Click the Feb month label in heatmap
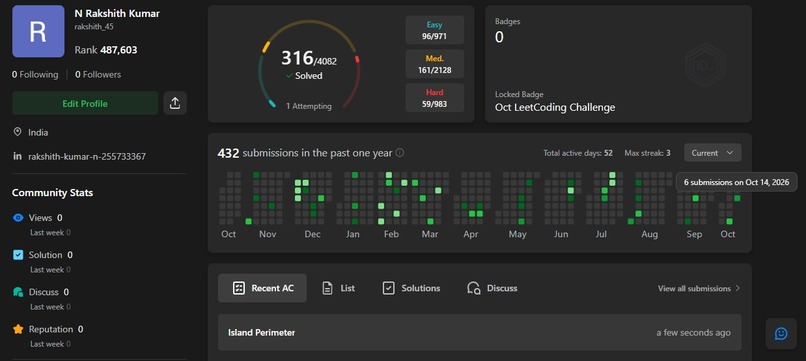The height and width of the screenshot is (361, 806). (x=391, y=234)
